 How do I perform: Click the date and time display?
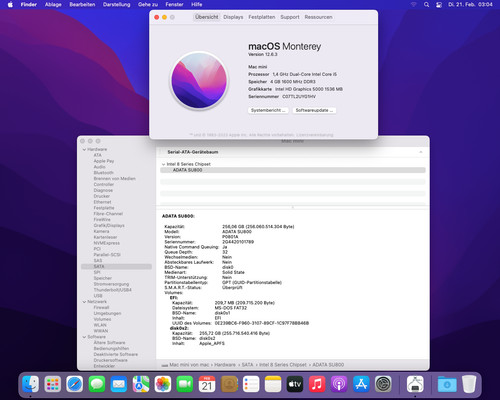470,4
